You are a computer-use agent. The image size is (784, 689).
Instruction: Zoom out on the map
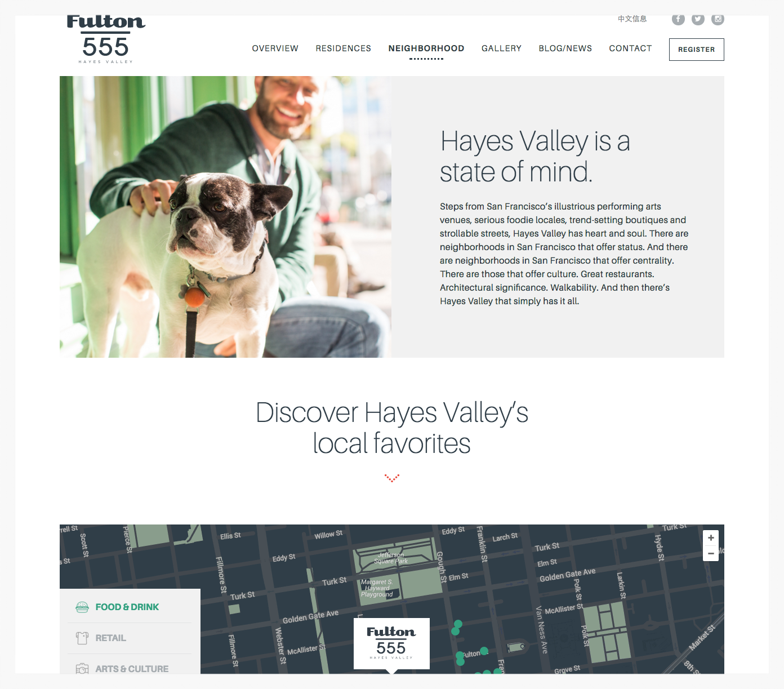(711, 554)
